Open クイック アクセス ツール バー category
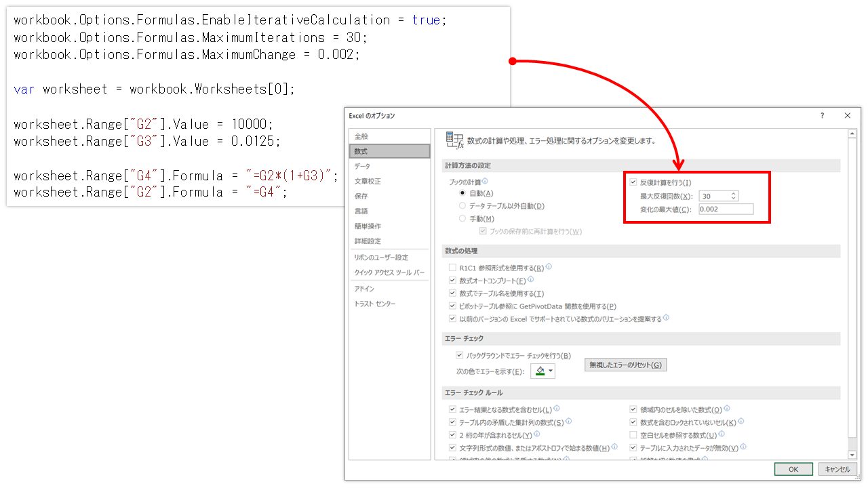Screen dimensions: 868x488 click(x=390, y=272)
